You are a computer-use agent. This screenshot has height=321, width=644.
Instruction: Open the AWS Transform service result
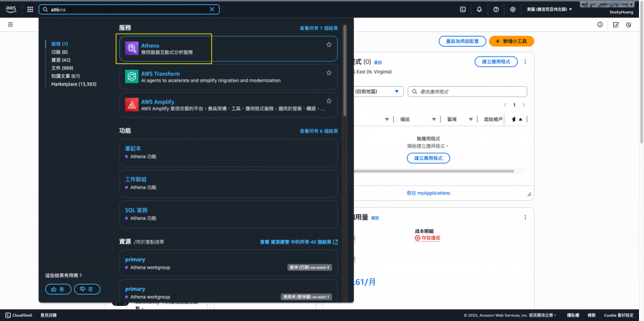point(228,77)
